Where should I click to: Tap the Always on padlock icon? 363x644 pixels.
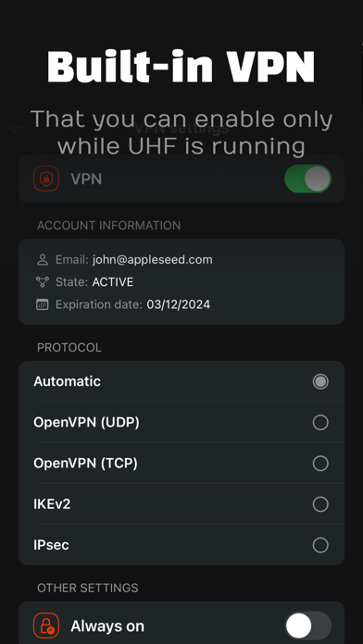coord(46,625)
